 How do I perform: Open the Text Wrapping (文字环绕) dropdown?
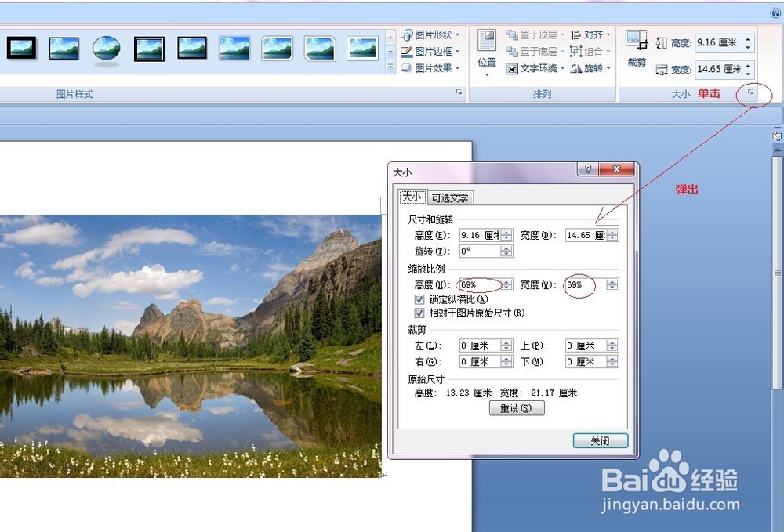click(537, 68)
